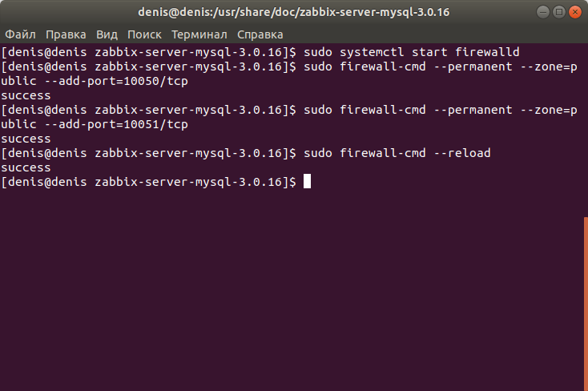The width and height of the screenshot is (588, 391).
Task: Click the orange terminal scrollbar handle
Action: click(x=586, y=304)
